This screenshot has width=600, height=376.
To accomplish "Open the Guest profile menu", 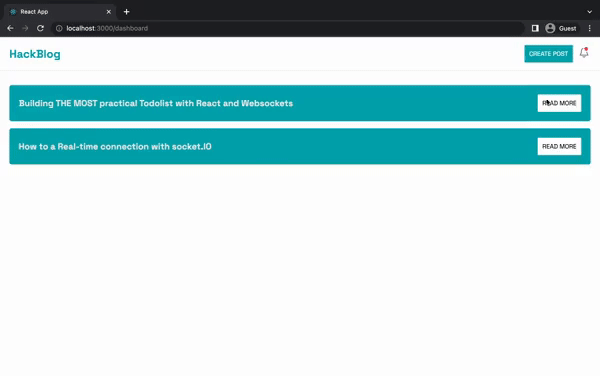I will coord(561,28).
